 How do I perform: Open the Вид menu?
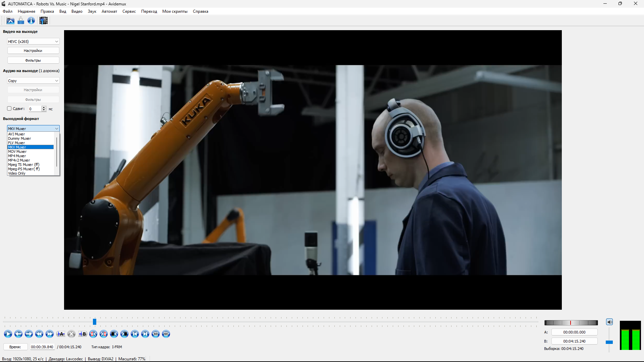click(x=63, y=11)
